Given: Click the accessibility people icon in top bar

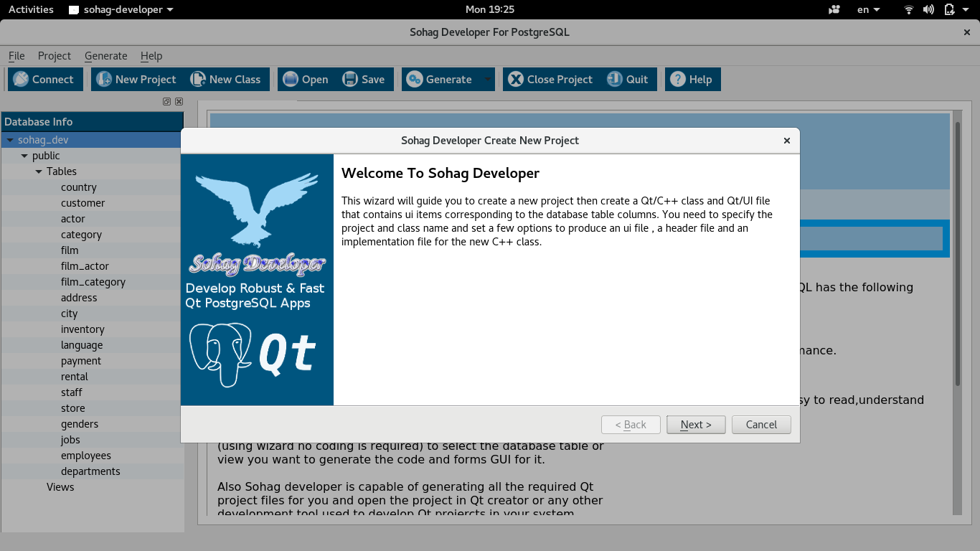Looking at the screenshot, I should (834, 9).
